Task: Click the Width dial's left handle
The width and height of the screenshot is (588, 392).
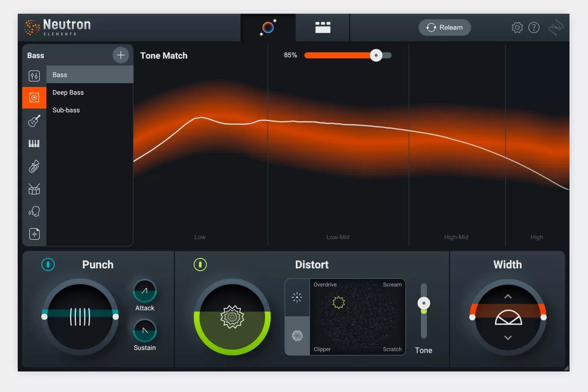Action: 472,317
